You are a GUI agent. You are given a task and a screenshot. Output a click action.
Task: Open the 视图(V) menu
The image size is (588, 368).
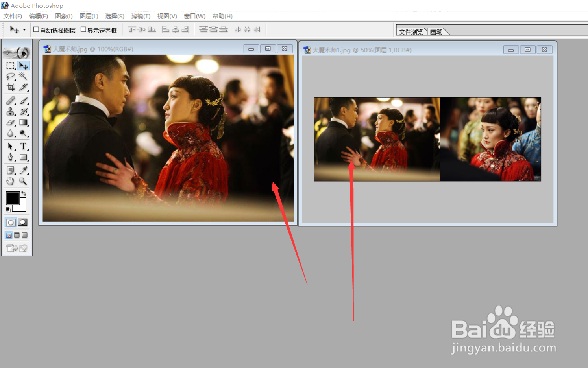(x=167, y=16)
